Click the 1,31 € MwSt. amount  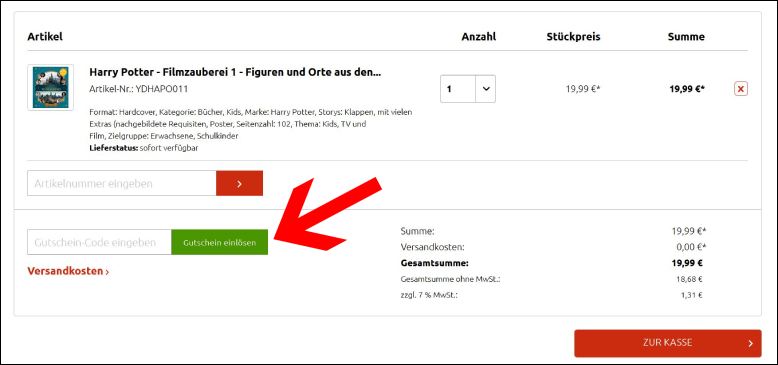coord(692,295)
